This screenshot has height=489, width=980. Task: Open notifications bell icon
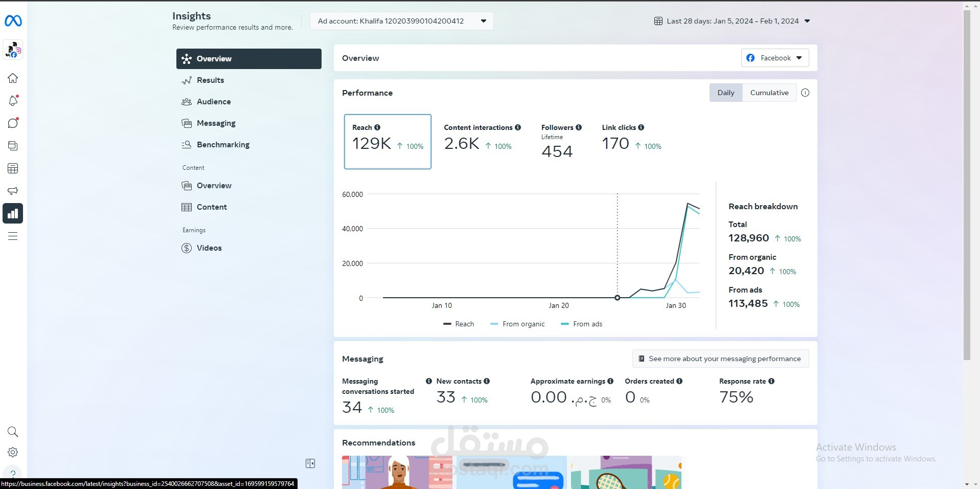click(13, 101)
